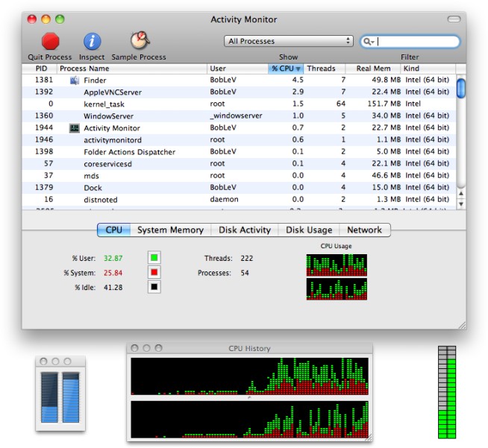The width and height of the screenshot is (488, 448).
Task: Click the green % User color swatch
Action: (154, 258)
